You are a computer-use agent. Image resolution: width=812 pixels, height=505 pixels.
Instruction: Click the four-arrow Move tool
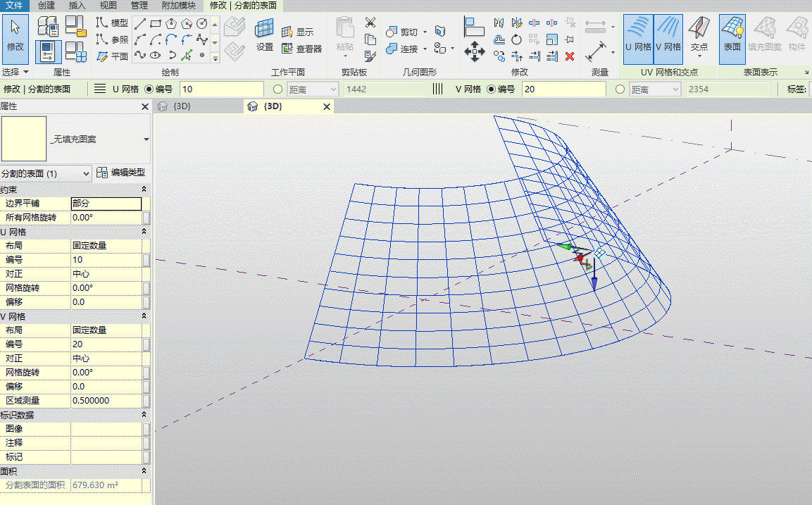click(x=475, y=52)
